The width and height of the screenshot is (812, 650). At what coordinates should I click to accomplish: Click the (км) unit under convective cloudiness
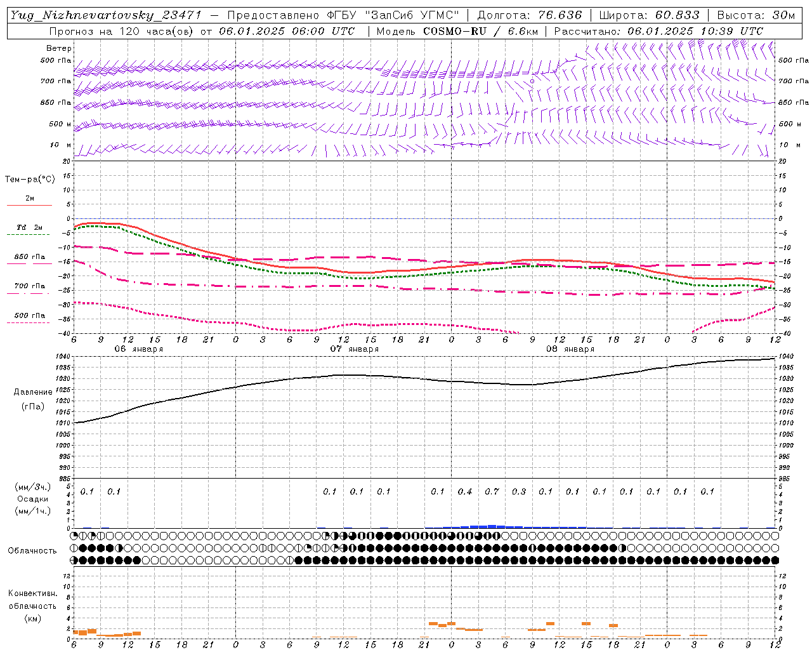click(x=32, y=618)
